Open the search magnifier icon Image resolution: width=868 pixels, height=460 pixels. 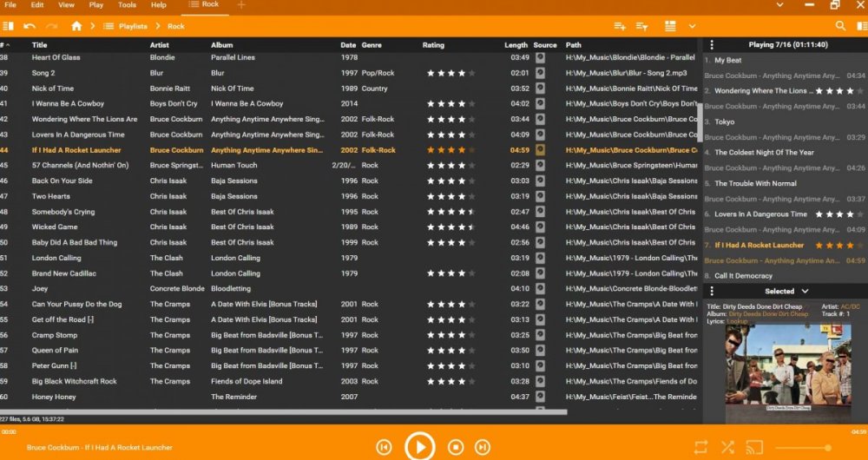point(840,26)
